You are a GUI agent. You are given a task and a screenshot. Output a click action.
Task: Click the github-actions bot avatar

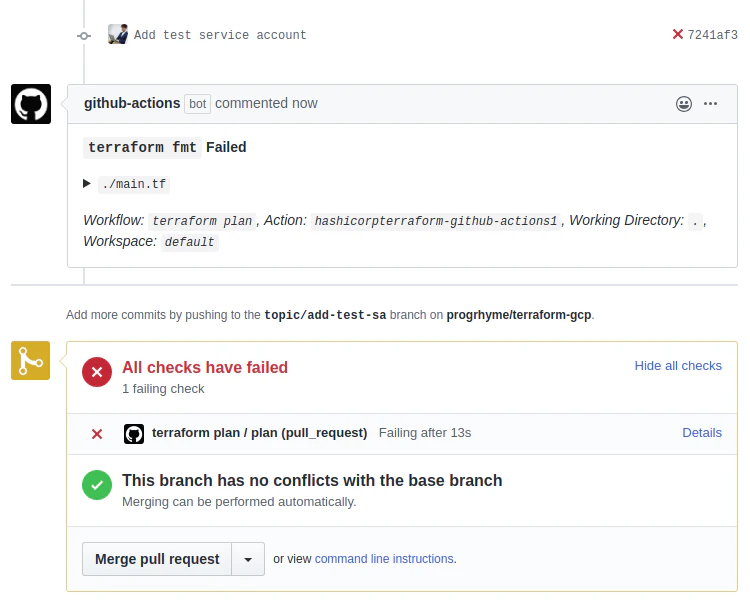click(x=31, y=104)
